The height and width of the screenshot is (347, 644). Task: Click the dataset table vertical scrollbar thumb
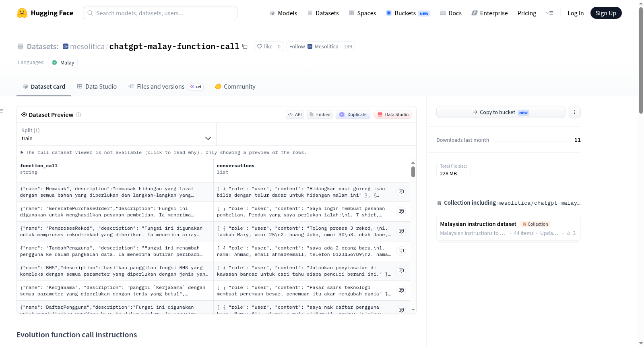413,172
